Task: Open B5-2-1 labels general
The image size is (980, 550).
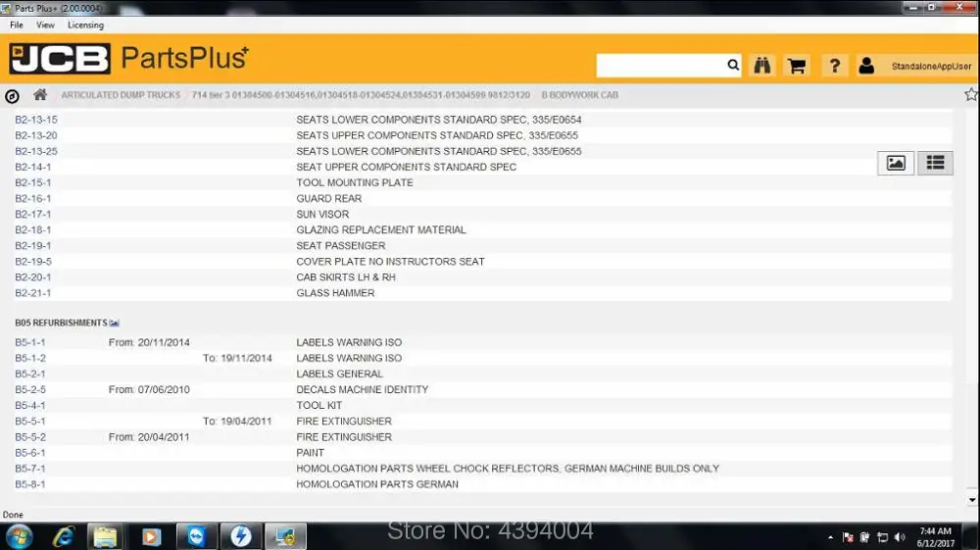Action: point(30,374)
